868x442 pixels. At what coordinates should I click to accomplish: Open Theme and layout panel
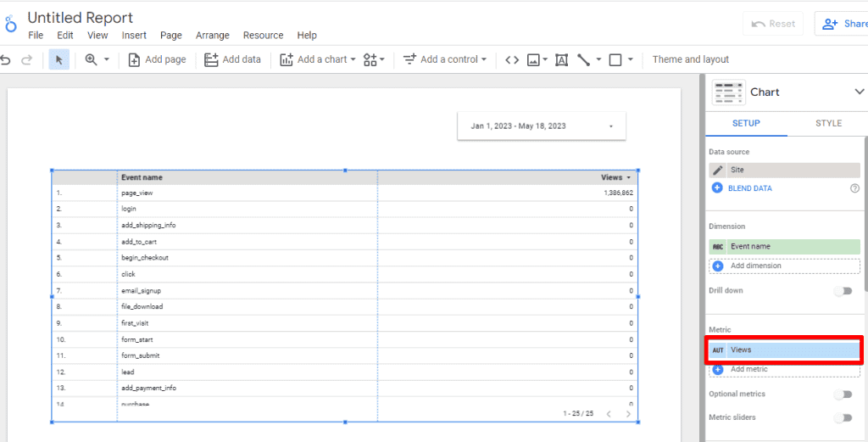[x=690, y=60]
